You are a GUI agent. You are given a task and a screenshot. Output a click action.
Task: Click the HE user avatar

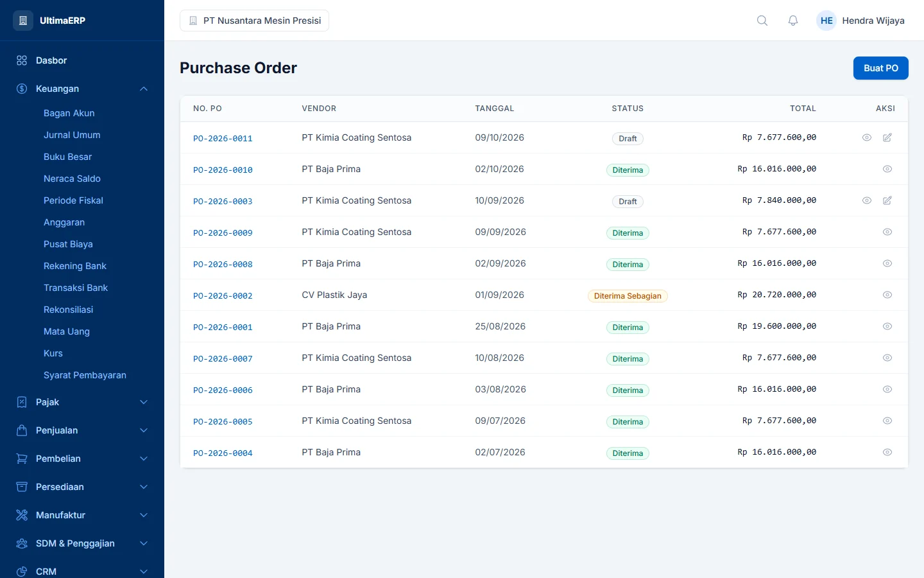pyautogui.click(x=826, y=21)
